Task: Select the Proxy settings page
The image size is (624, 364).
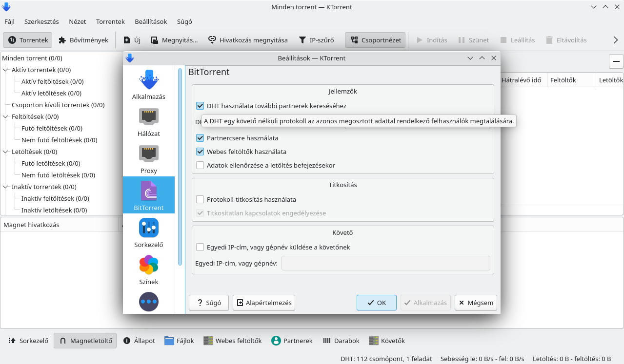Action: coord(149,158)
